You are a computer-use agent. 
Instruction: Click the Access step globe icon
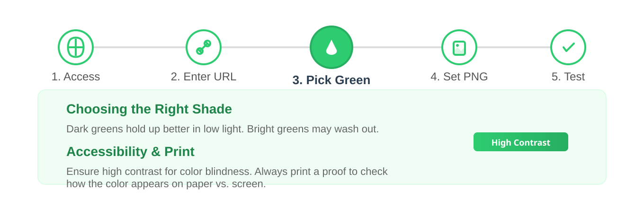(76, 47)
